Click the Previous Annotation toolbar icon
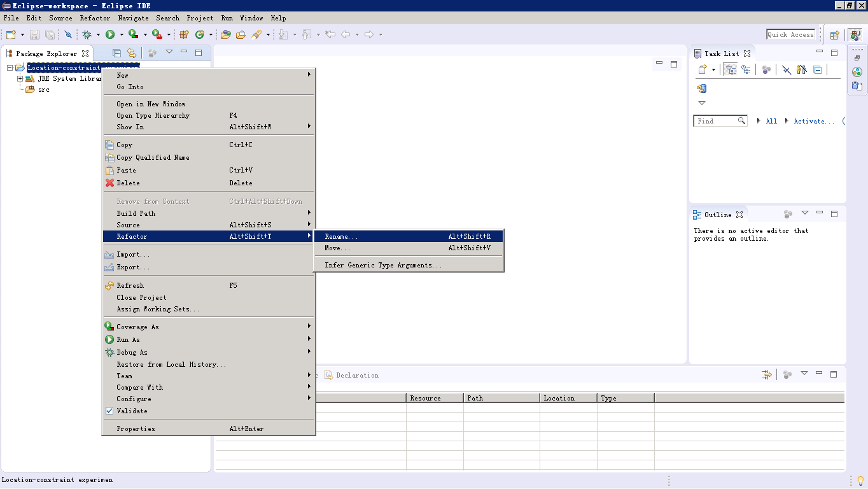This screenshot has width=868, height=489. click(x=307, y=34)
